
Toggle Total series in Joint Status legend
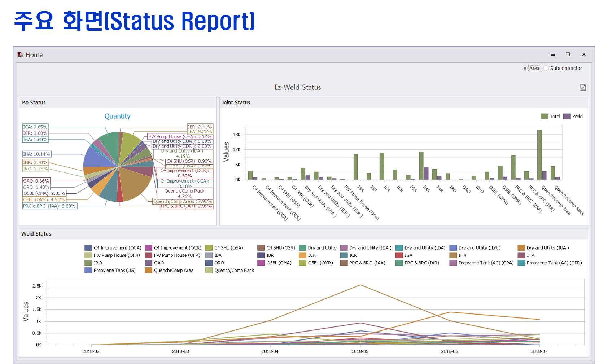pos(550,117)
